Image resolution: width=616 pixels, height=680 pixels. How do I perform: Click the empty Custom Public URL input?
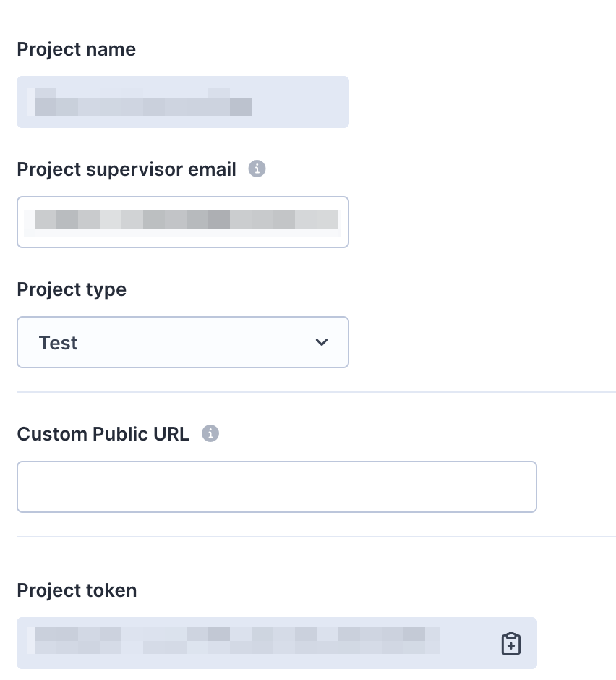click(x=277, y=487)
